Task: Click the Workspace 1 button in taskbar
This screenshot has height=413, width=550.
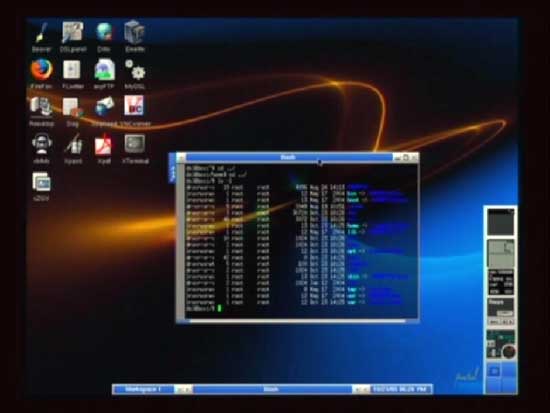Action: 143,389
